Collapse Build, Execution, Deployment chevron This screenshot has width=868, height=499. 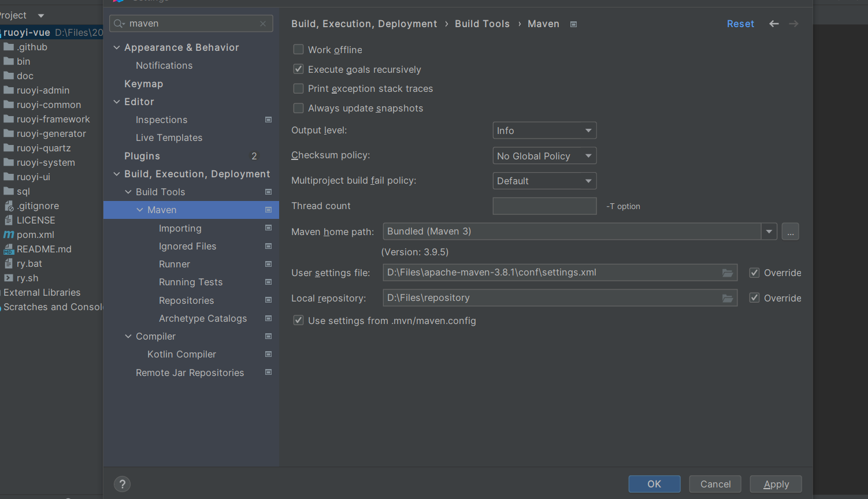(x=117, y=174)
